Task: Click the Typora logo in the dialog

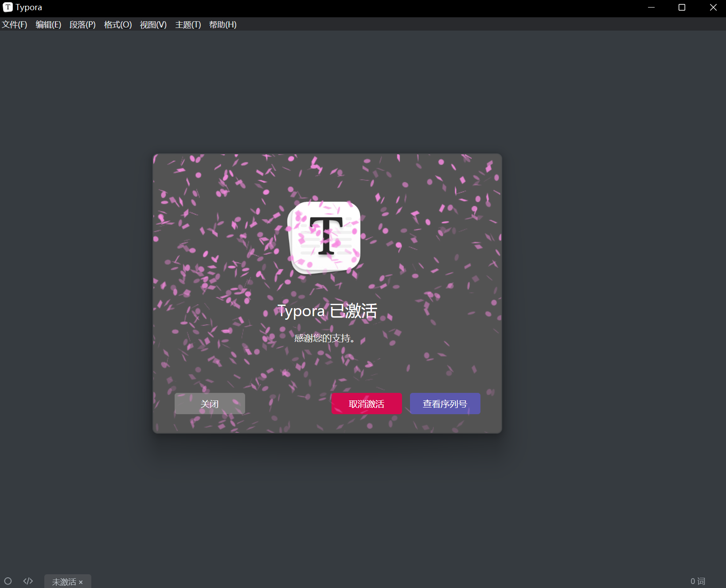Action: [x=324, y=238]
